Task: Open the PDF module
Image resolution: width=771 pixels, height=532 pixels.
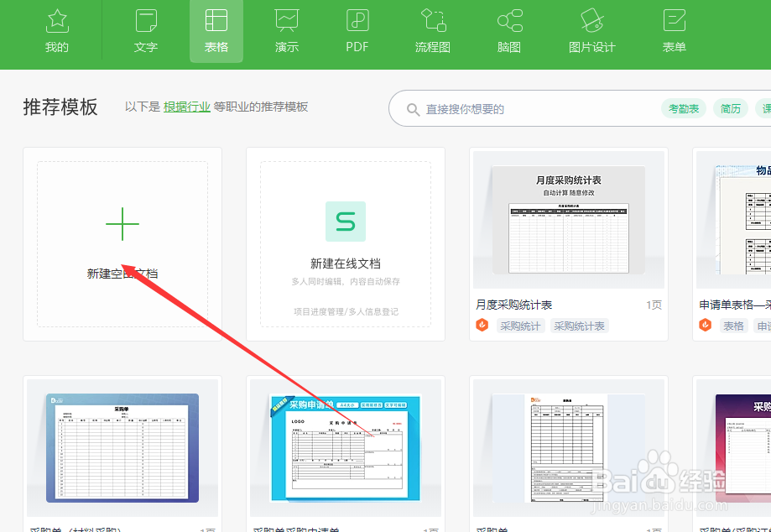Action: click(357, 31)
